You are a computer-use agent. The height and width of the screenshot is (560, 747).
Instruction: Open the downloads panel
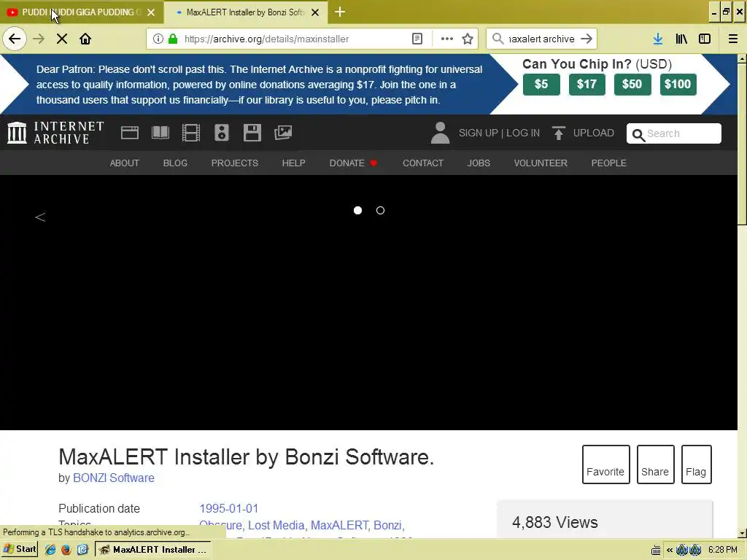pyautogui.click(x=658, y=39)
